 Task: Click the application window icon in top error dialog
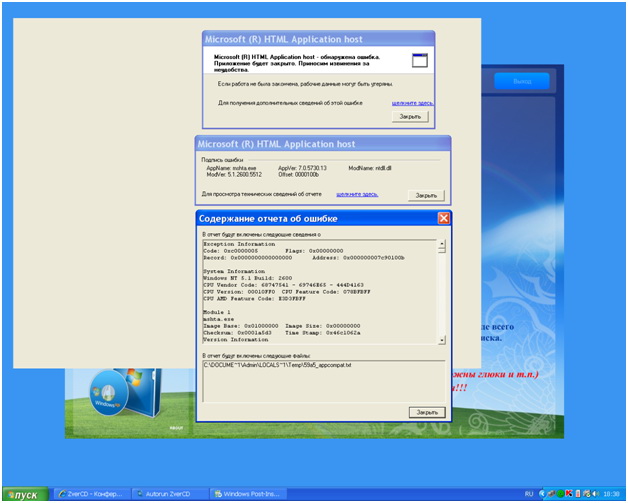click(x=420, y=60)
